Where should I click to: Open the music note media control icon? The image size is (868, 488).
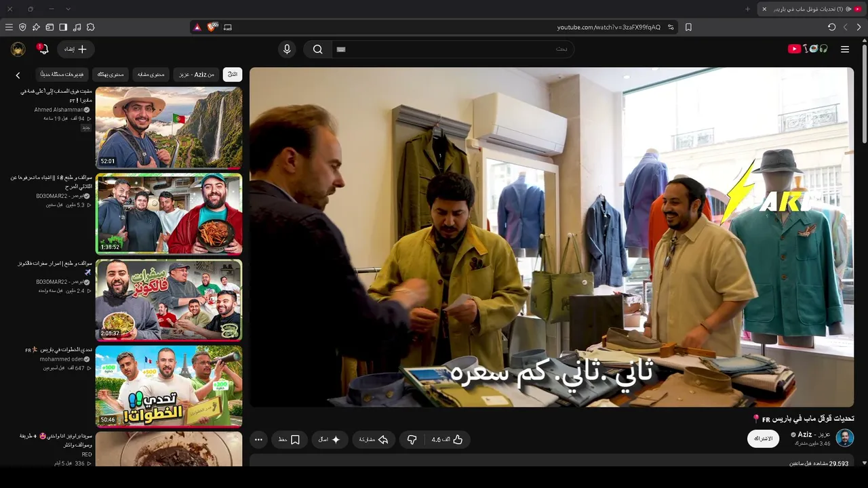(x=77, y=27)
